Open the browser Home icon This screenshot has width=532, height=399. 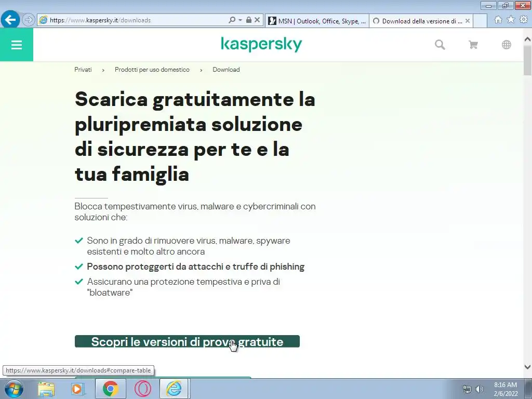[x=498, y=20]
